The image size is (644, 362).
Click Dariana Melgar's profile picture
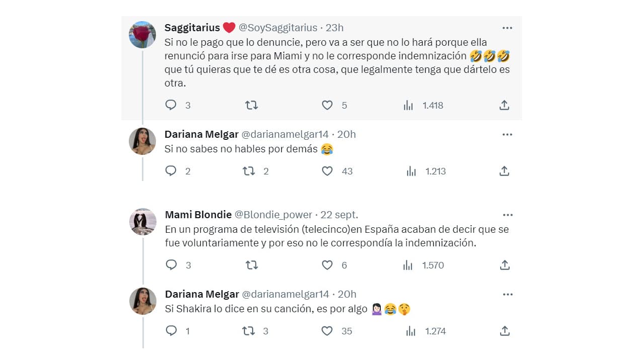[x=142, y=141]
